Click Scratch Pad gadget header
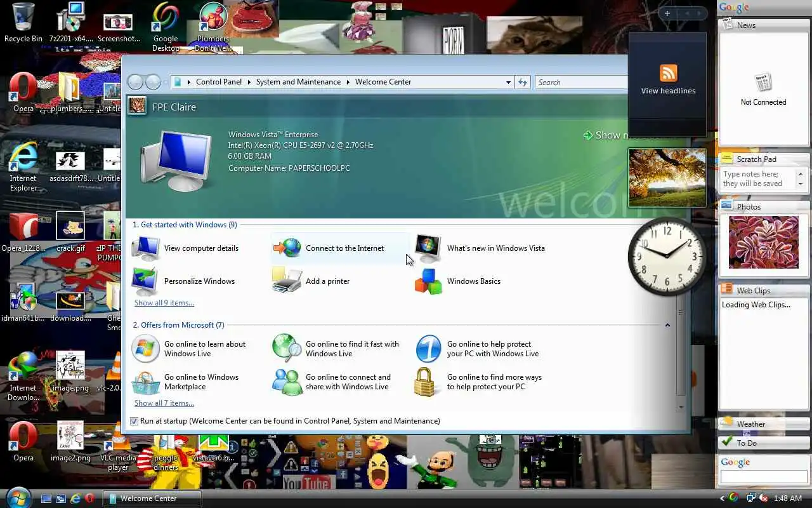 (x=764, y=159)
